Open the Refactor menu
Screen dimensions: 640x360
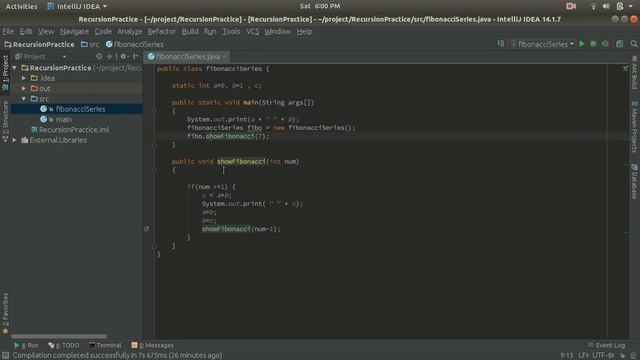coord(161,31)
